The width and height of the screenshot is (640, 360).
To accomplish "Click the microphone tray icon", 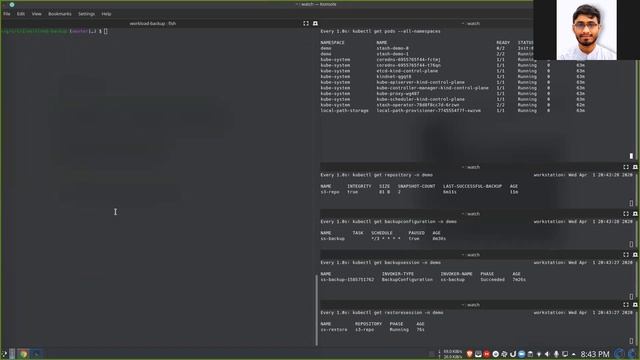I will pos(556,354).
